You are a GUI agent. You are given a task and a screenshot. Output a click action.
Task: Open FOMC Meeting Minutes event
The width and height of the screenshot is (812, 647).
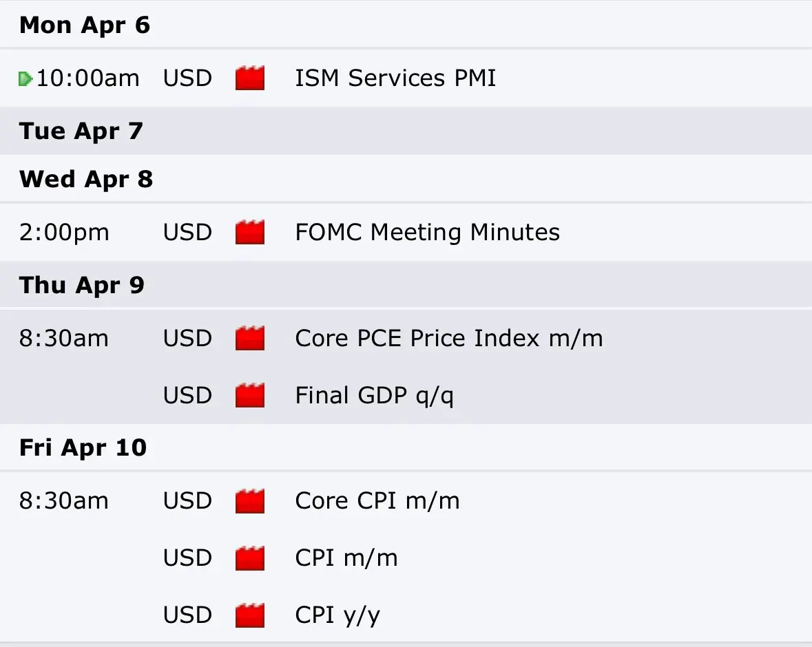pyautogui.click(x=427, y=233)
